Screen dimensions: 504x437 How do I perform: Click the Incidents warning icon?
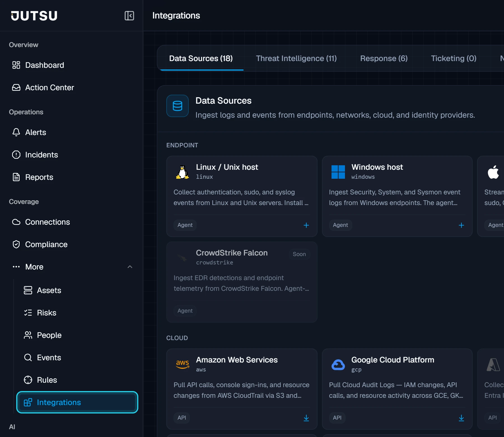tap(16, 155)
